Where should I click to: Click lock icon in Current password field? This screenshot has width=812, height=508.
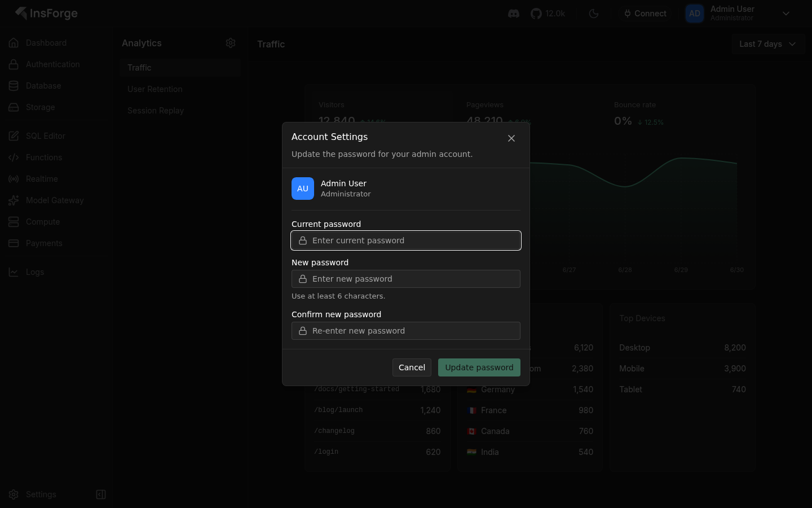coord(303,240)
